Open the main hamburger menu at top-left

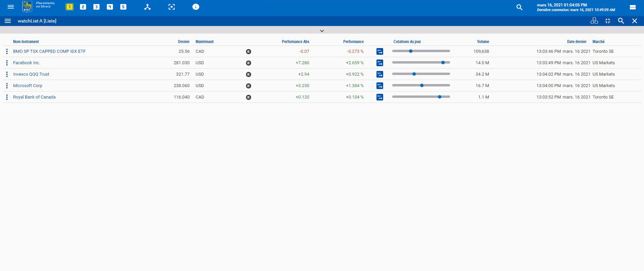click(11, 7)
